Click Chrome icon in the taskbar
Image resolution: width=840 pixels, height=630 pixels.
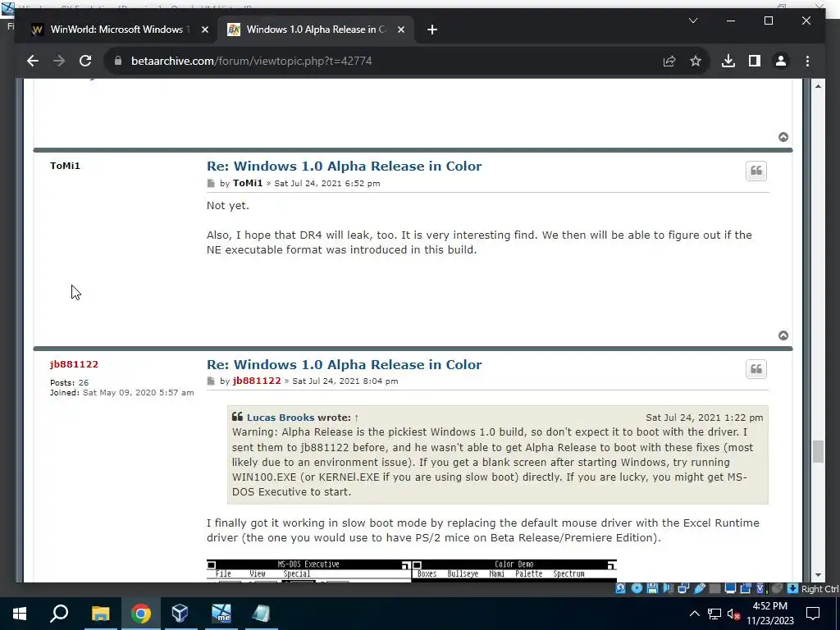coord(140,614)
